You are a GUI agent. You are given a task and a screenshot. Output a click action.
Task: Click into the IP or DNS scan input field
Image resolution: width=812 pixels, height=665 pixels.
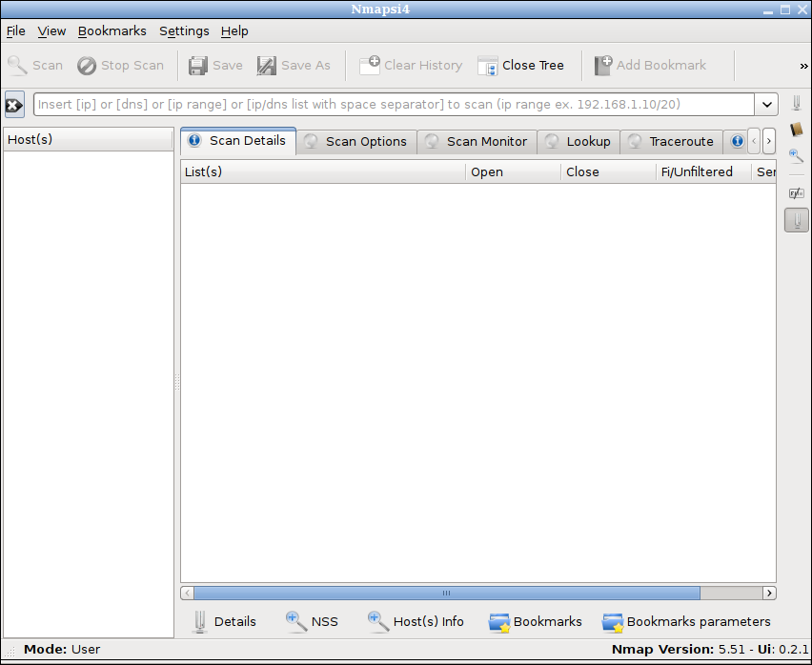(x=395, y=105)
